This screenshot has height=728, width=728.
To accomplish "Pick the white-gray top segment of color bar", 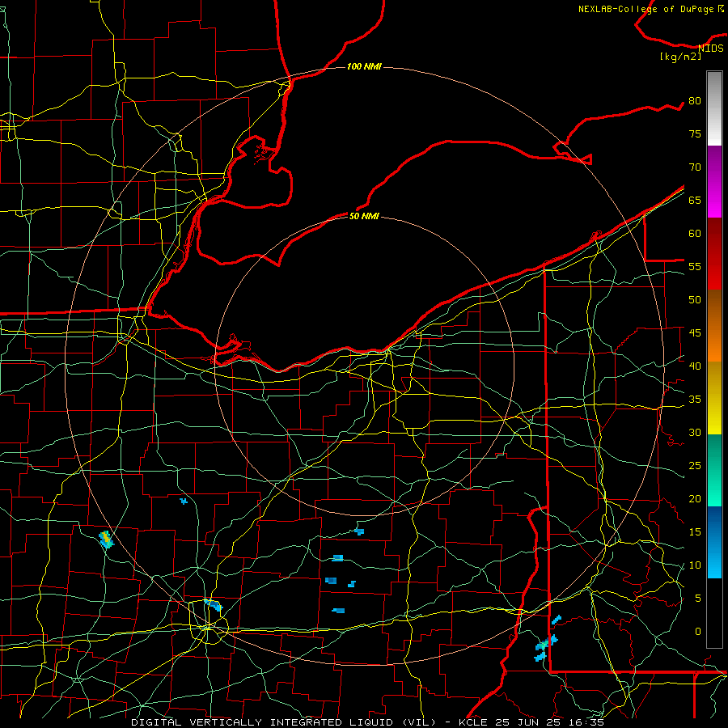I will (714, 108).
